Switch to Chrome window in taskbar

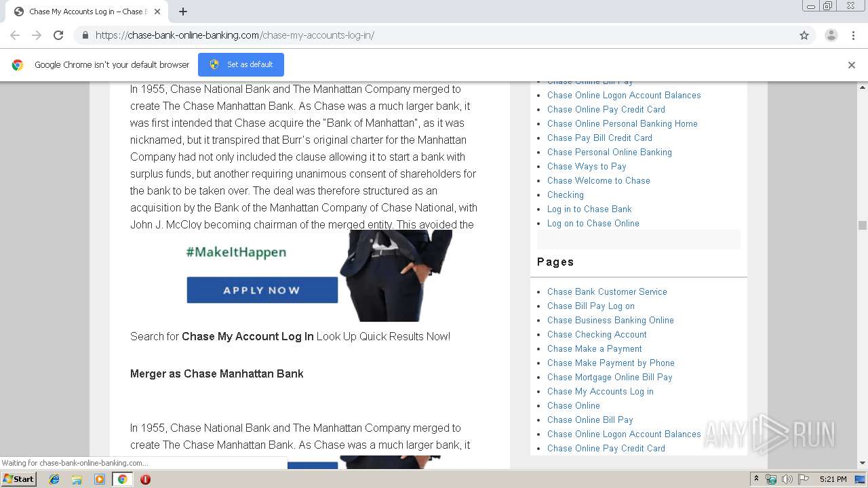click(x=122, y=479)
